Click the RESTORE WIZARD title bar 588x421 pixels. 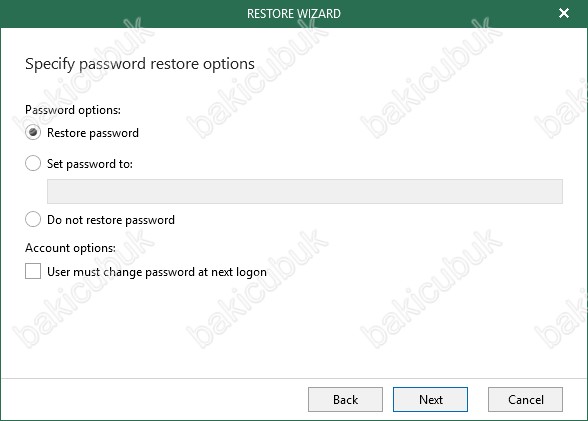click(294, 13)
